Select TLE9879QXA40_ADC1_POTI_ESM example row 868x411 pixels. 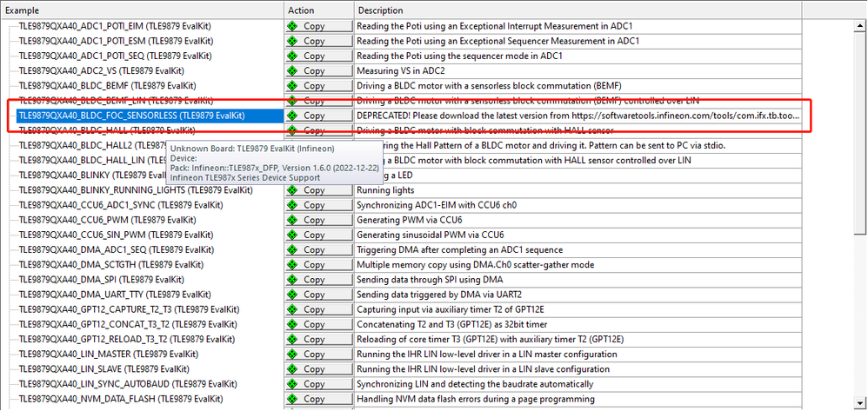(116, 41)
